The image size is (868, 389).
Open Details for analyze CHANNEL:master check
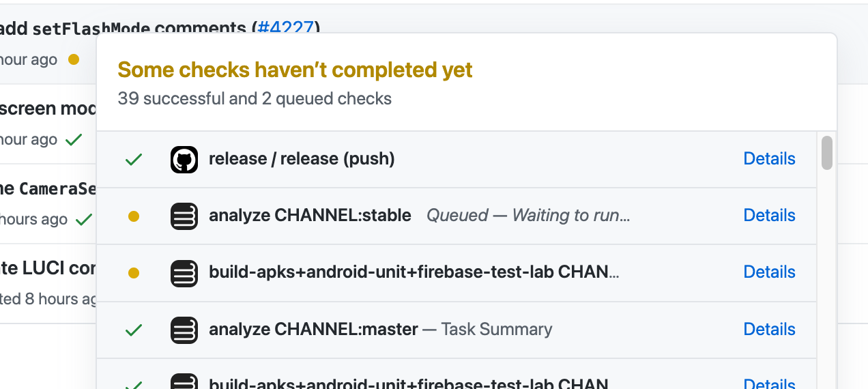(769, 329)
